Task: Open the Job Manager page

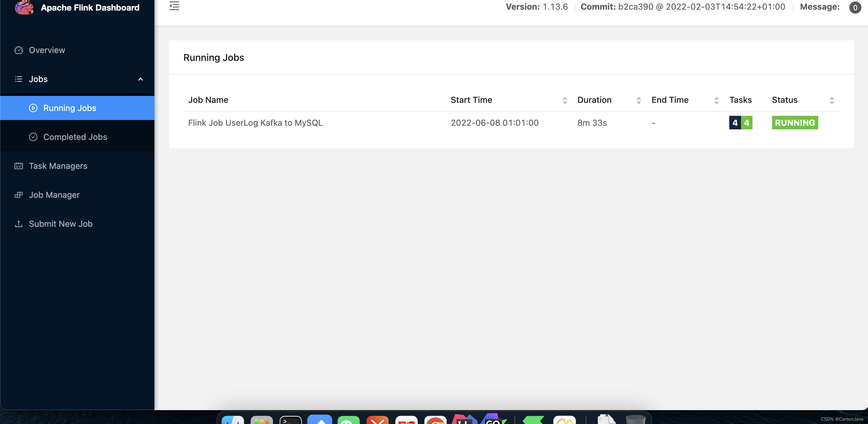Action: [x=77, y=195]
